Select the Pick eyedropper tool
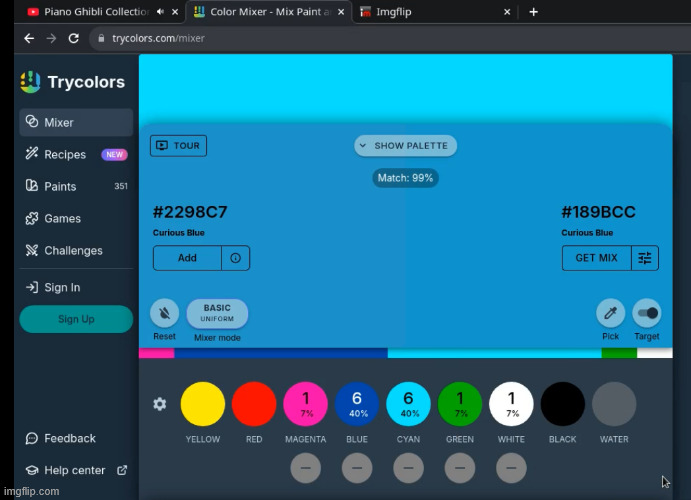Screen dimensions: 691x500 [x=610, y=313]
